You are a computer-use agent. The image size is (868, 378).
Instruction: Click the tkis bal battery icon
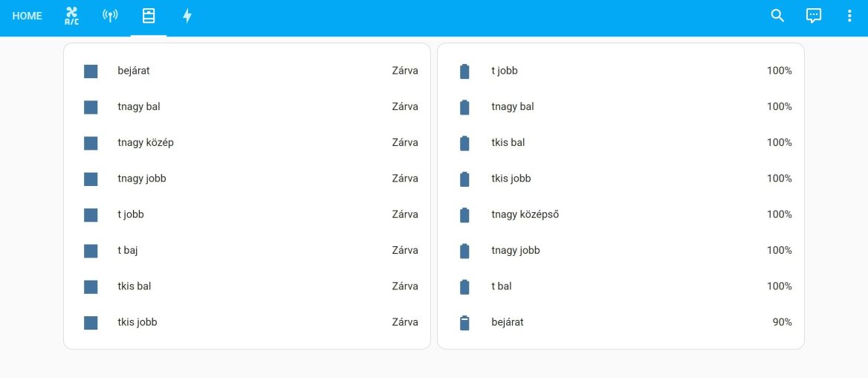464,143
